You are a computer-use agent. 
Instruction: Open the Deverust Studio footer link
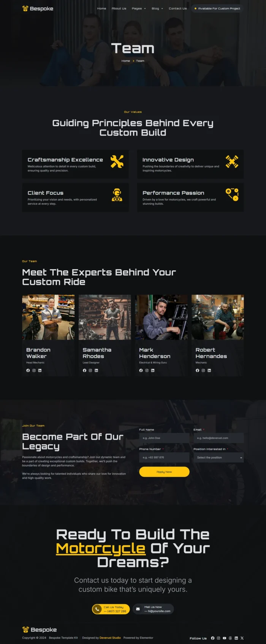(x=110, y=638)
